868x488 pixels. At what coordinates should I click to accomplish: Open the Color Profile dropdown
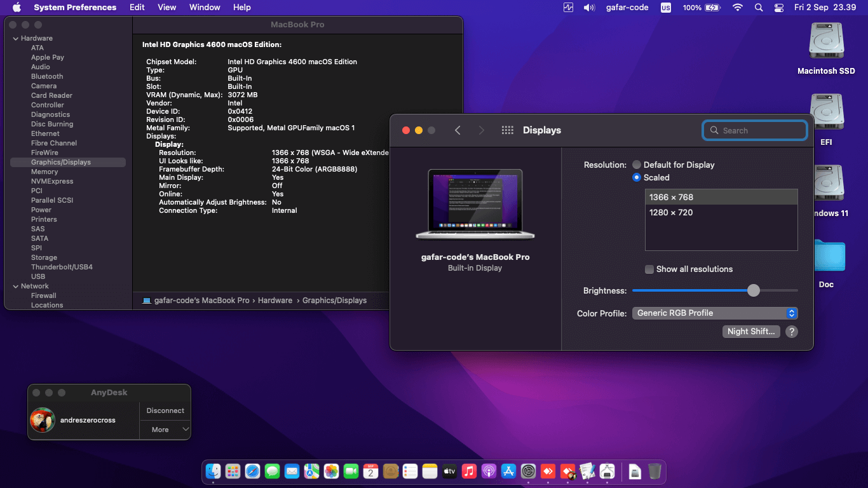point(715,313)
